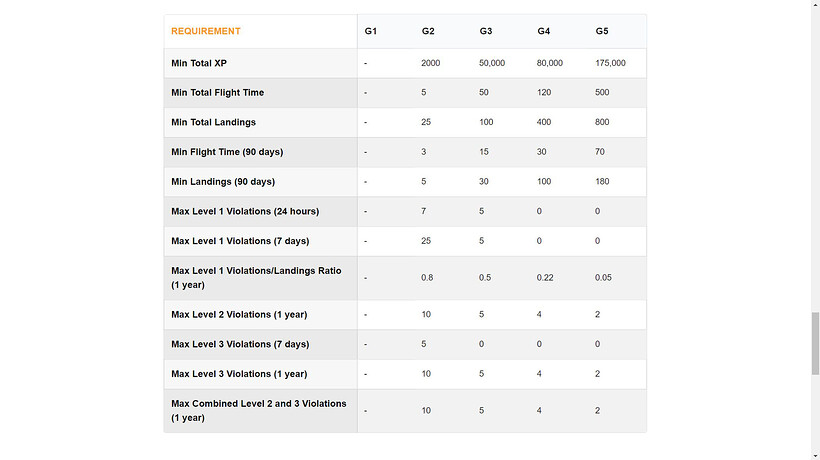
Task: Click the 2000 value for Min Total XP
Action: pyautogui.click(x=430, y=63)
